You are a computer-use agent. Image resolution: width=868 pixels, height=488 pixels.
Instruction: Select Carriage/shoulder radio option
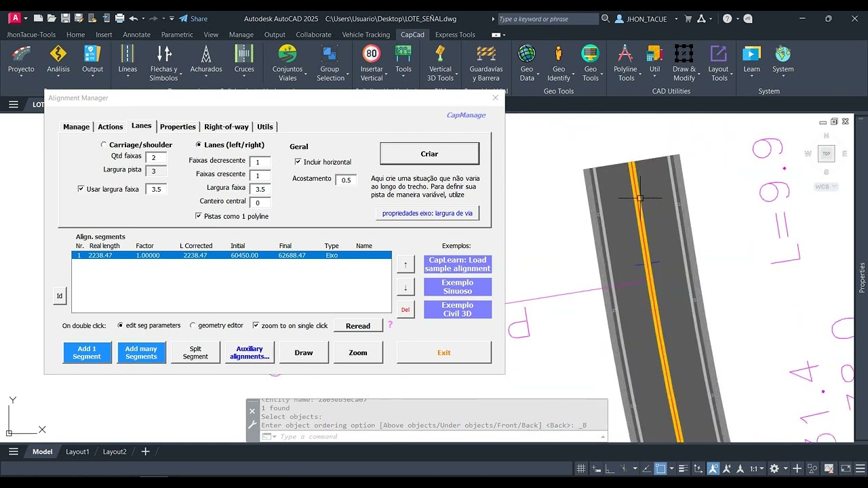click(103, 144)
